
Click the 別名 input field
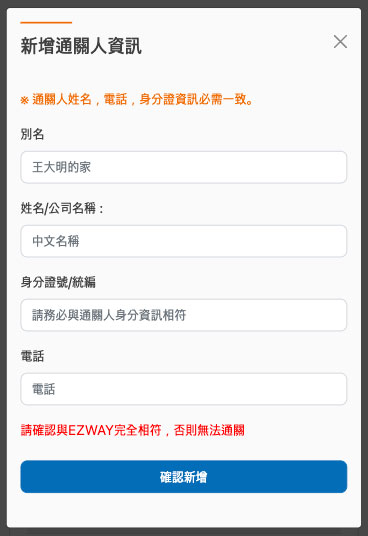(x=184, y=167)
